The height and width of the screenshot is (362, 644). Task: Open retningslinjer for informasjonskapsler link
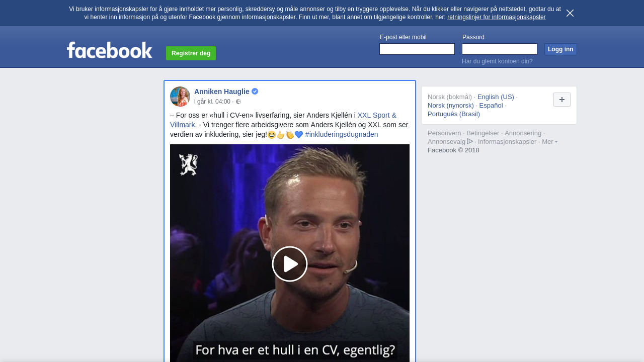click(x=496, y=17)
